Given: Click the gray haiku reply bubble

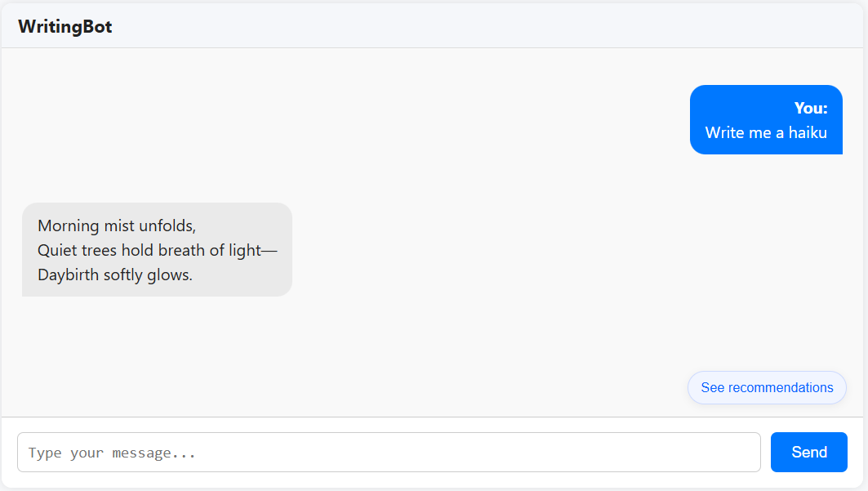Looking at the screenshot, I should 157,249.
